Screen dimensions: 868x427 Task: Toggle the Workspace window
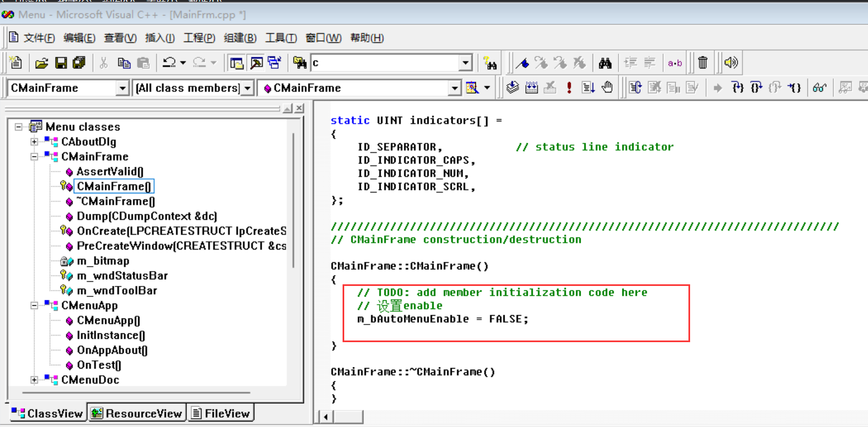tap(237, 63)
